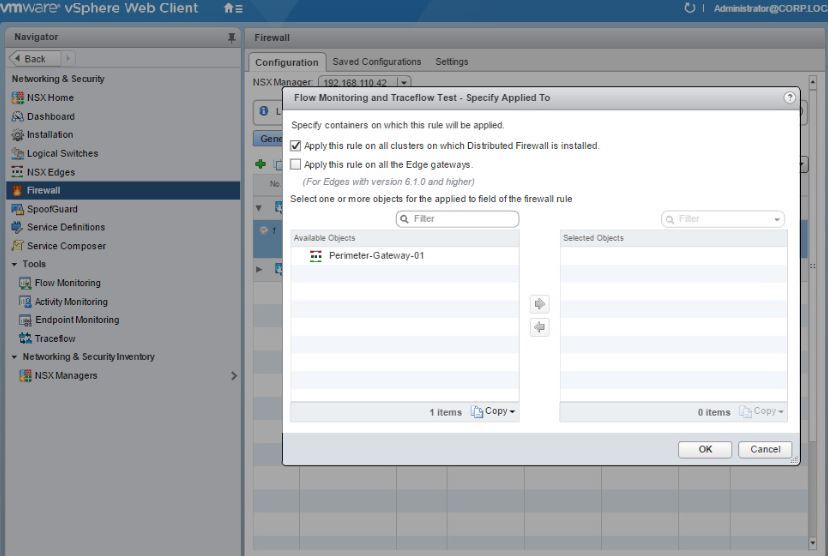This screenshot has height=556, width=828.
Task: Click the home icon in top bar
Action: coord(229,9)
